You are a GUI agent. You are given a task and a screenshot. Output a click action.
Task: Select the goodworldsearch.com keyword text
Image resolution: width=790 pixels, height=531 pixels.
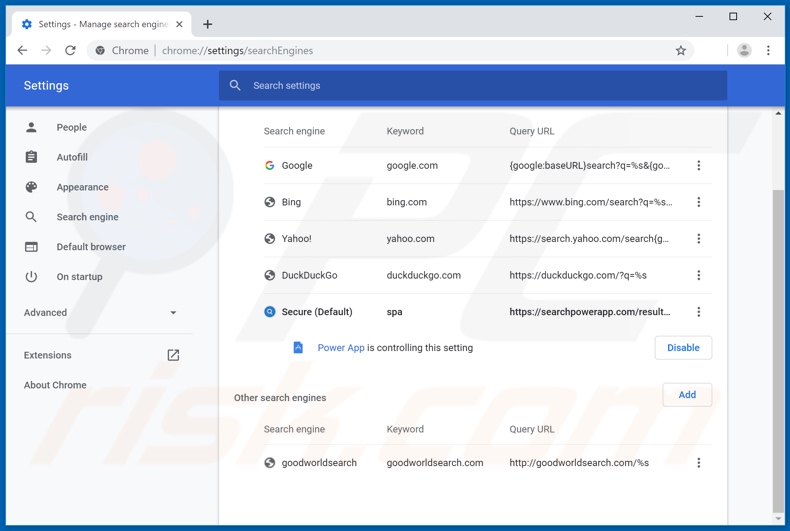pyautogui.click(x=435, y=462)
